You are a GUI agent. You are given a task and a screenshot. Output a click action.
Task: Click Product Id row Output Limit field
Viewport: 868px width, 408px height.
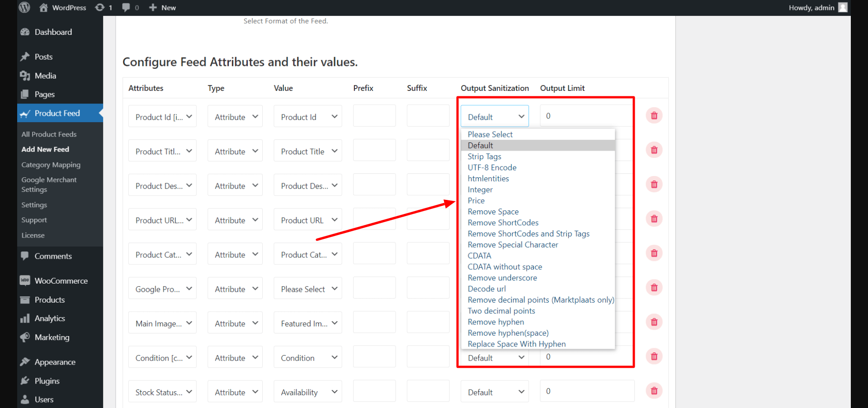587,116
